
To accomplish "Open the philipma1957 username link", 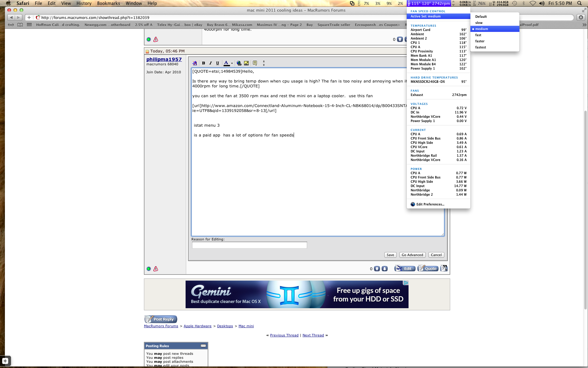I will point(164,59).
